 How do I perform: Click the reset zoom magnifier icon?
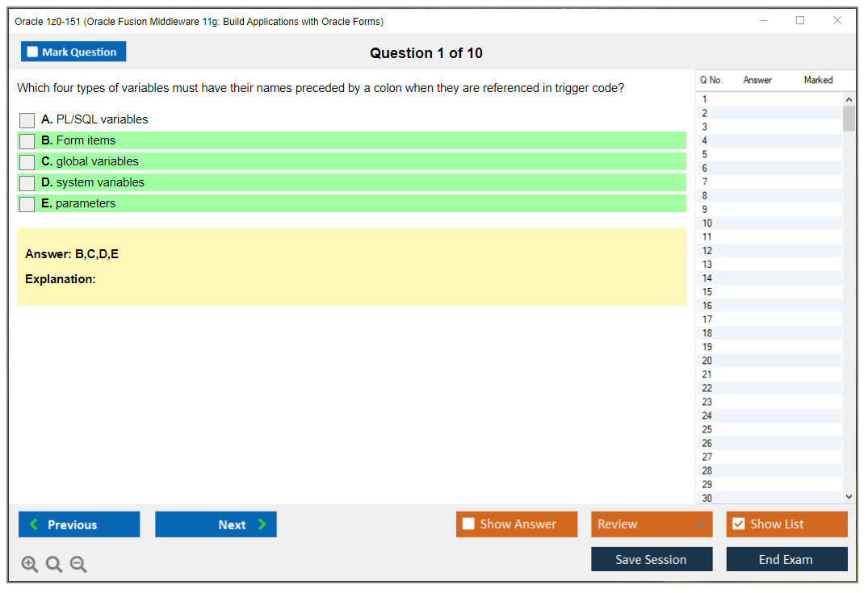tap(54, 565)
